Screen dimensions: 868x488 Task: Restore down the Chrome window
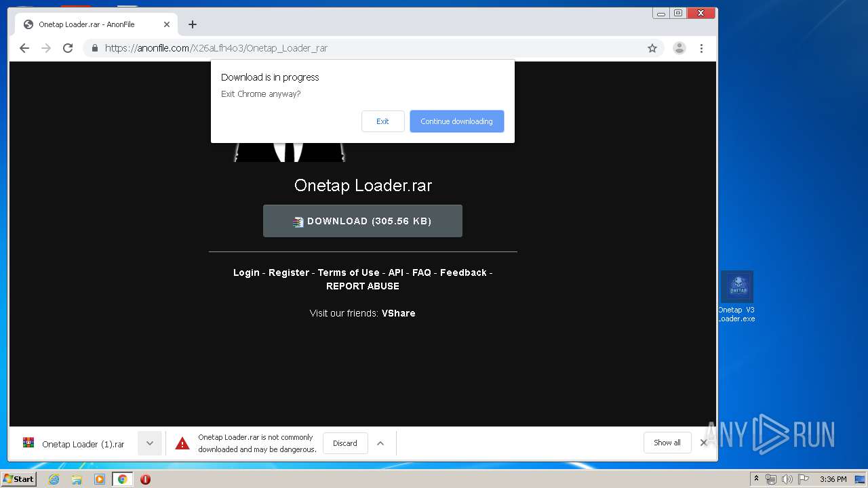[677, 13]
